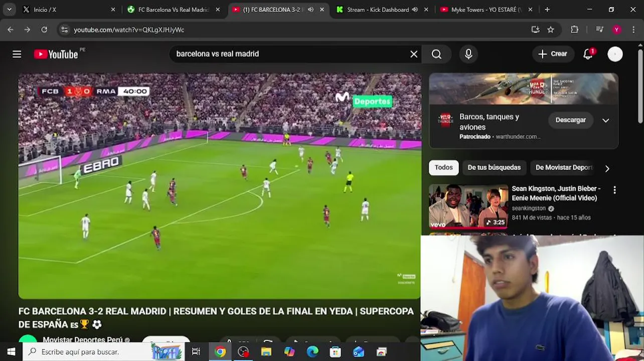Open File Explorer from the taskbar

[x=266, y=352]
